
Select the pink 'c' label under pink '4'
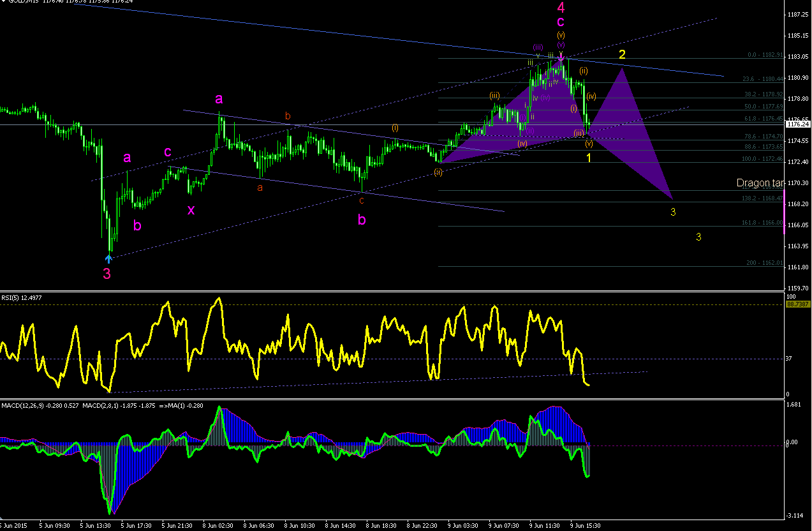[x=560, y=22]
